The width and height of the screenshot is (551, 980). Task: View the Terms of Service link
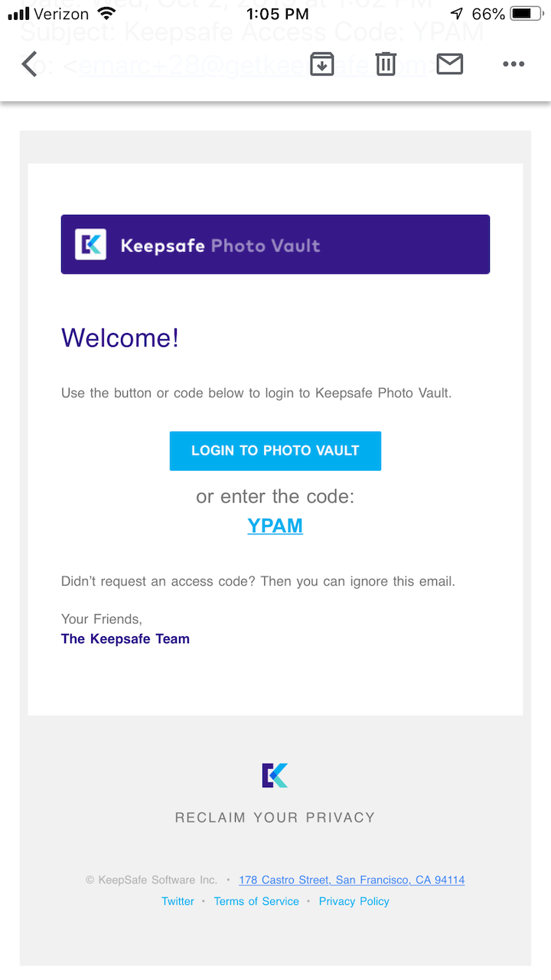pos(256,901)
